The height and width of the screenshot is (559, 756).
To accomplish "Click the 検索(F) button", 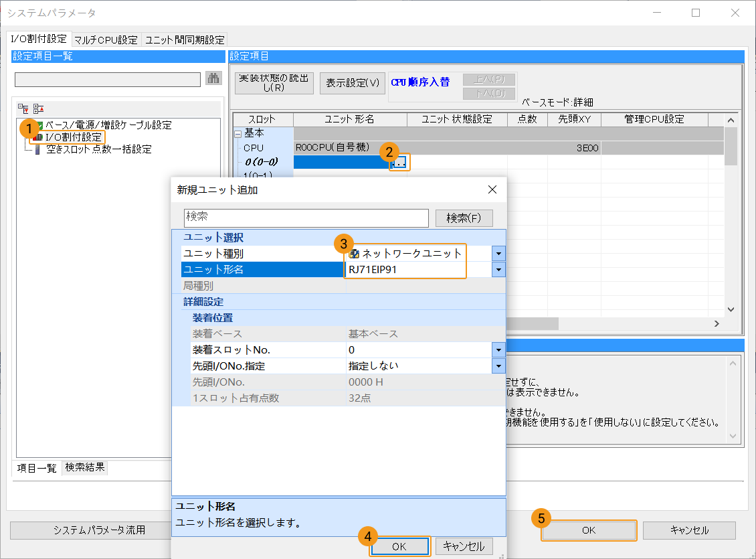I will pos(464,218).
